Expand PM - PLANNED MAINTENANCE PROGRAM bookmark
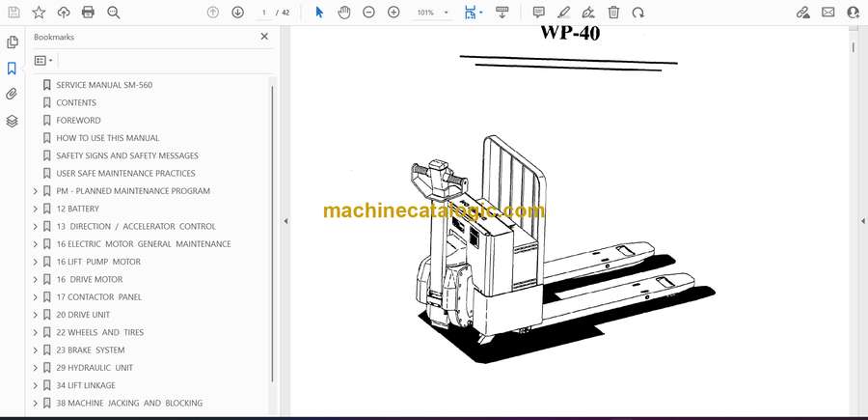Screen dimensions: 868x420 pos(36,191)
